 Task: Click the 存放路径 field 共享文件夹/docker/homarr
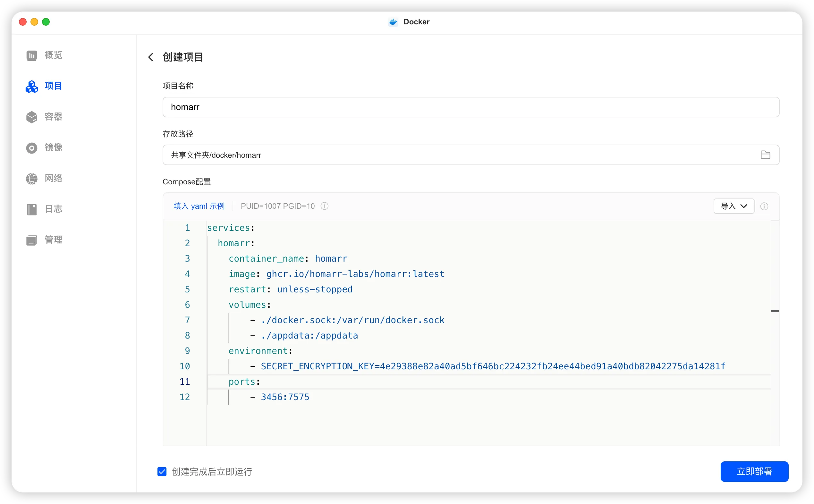point(471,155)
